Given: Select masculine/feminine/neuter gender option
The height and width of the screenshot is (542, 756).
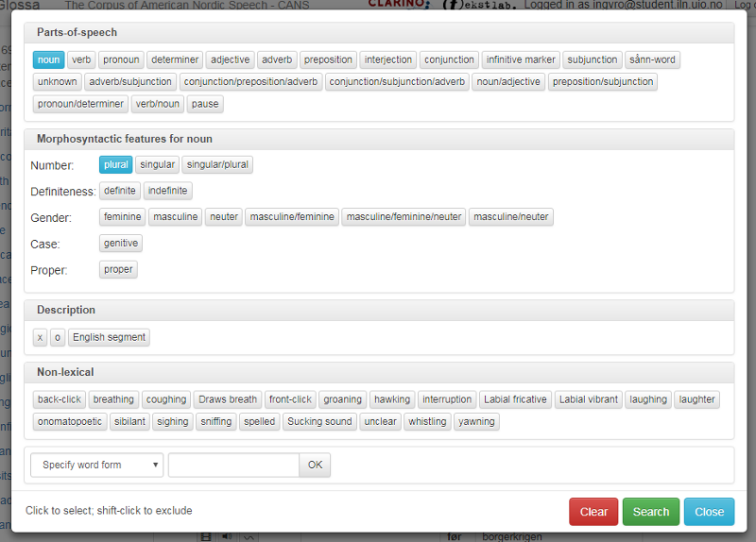Looking at the screenshot, I should [404, 217].
